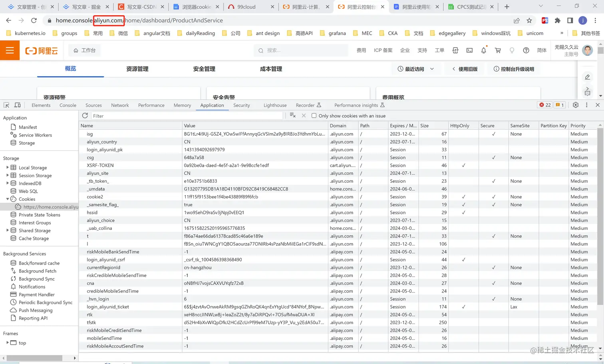Expand the top frame node

pyautogui.click(x=7, y=342)
